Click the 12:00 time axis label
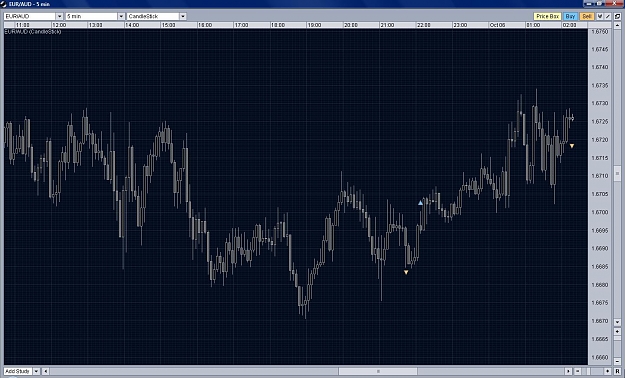This screenshot has height=378, width=625. [59, 25]
